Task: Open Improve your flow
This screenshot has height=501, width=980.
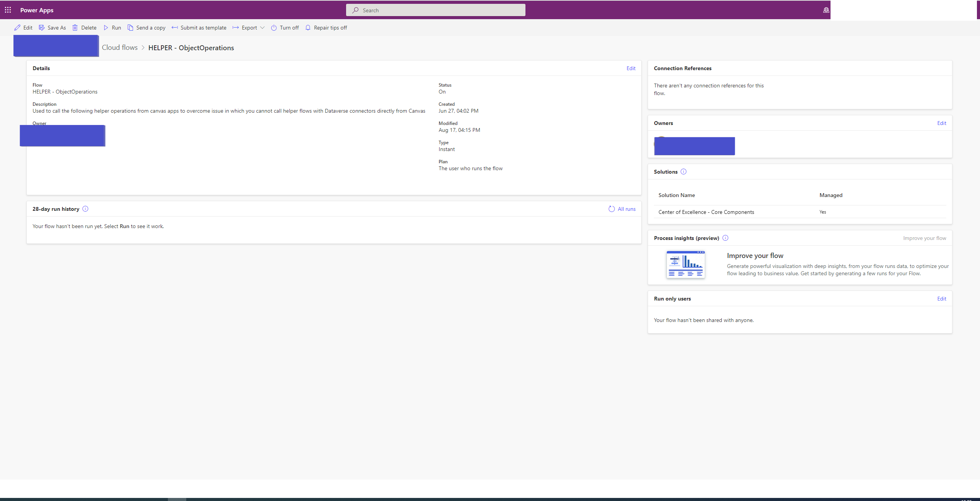Action: pyautogui.click(x=924, y=238)
